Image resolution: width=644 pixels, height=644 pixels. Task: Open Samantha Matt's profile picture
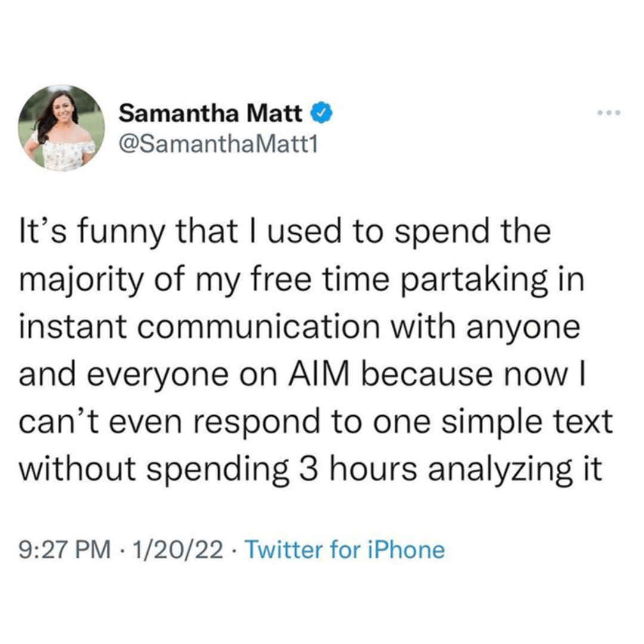[x=62, y=128]
